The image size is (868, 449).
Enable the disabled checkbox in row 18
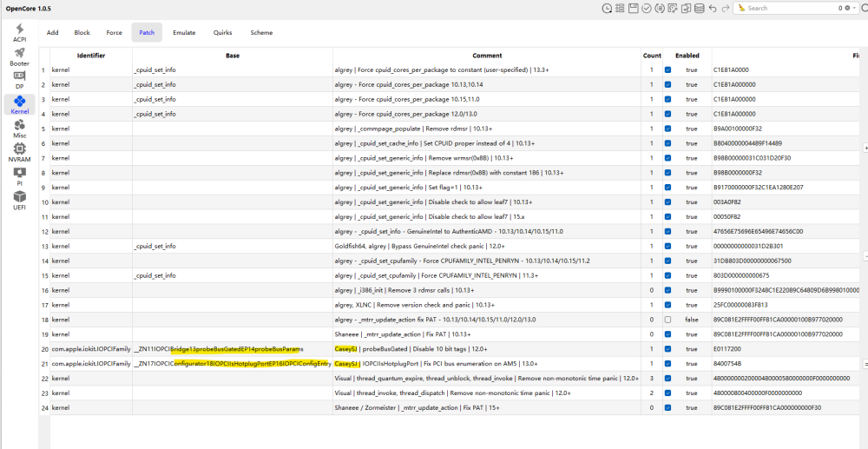point(667,320)
